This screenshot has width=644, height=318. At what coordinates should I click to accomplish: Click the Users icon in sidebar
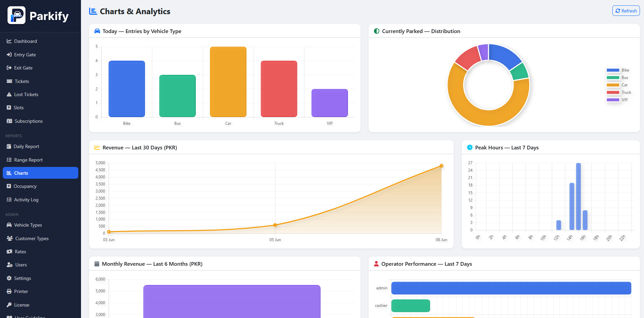coord(10,265)
